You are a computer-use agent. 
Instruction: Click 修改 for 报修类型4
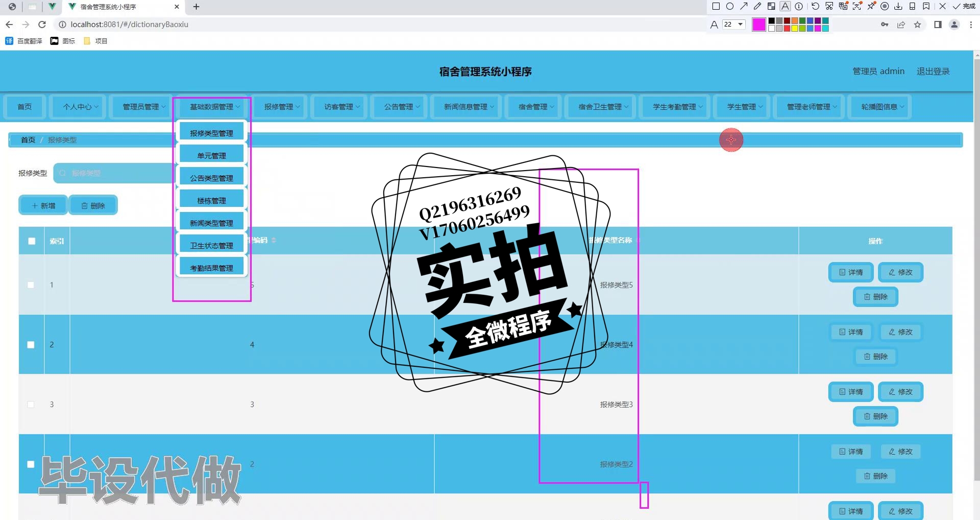(901, 332)
